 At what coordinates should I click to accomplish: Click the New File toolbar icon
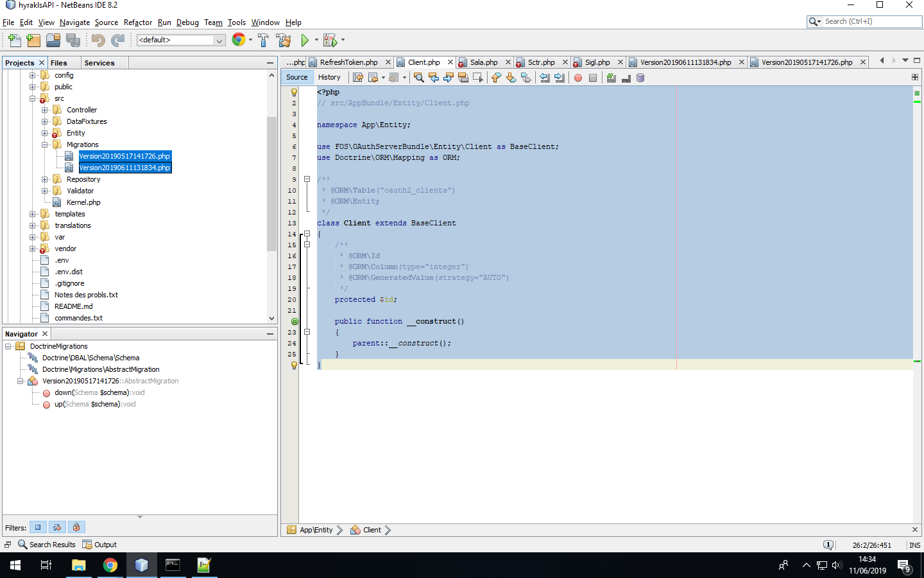[x=14, y=40]
